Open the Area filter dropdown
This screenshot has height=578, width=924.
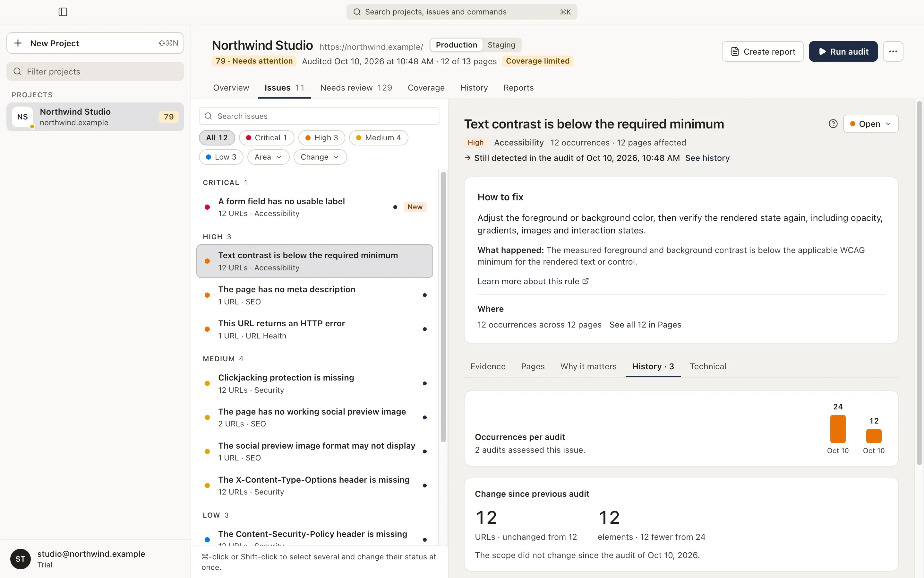coord(269,157)
